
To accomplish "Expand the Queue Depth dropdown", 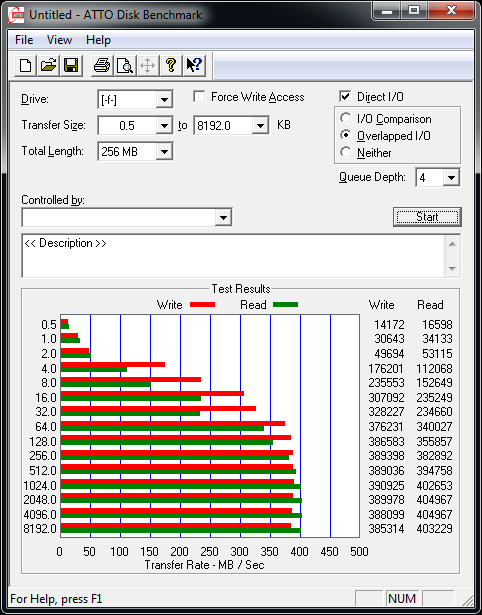I will point(451,178).
